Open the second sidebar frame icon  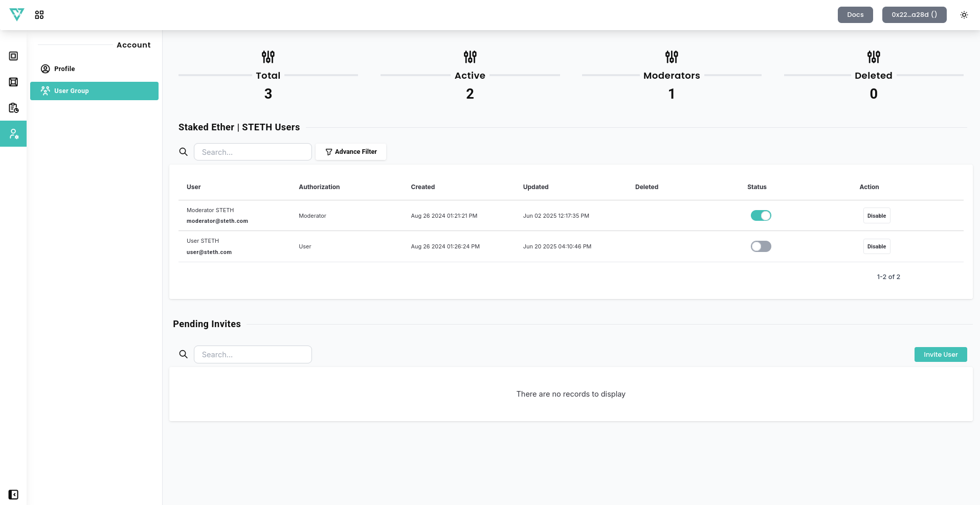point(14,82)
